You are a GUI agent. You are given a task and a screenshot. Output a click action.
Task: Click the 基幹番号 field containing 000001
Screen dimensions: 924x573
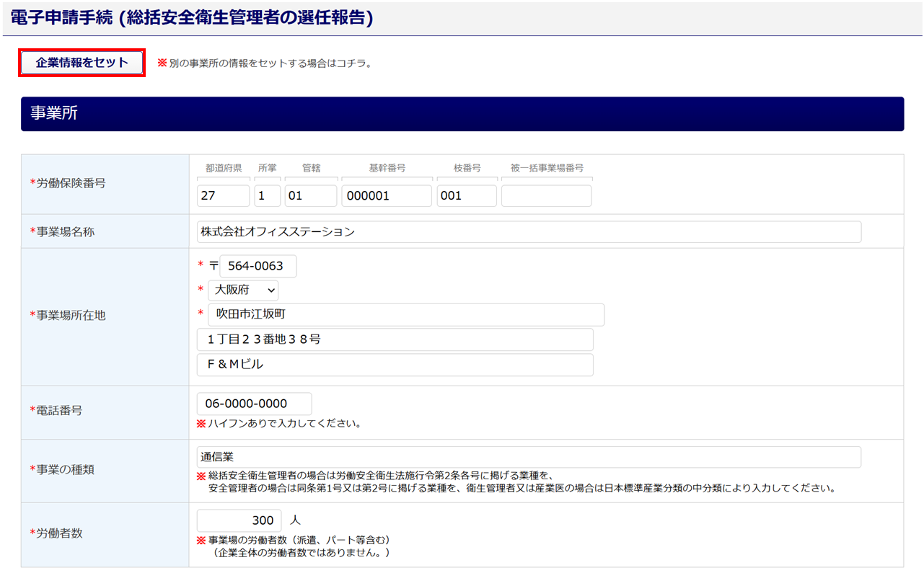coord(386,196)
